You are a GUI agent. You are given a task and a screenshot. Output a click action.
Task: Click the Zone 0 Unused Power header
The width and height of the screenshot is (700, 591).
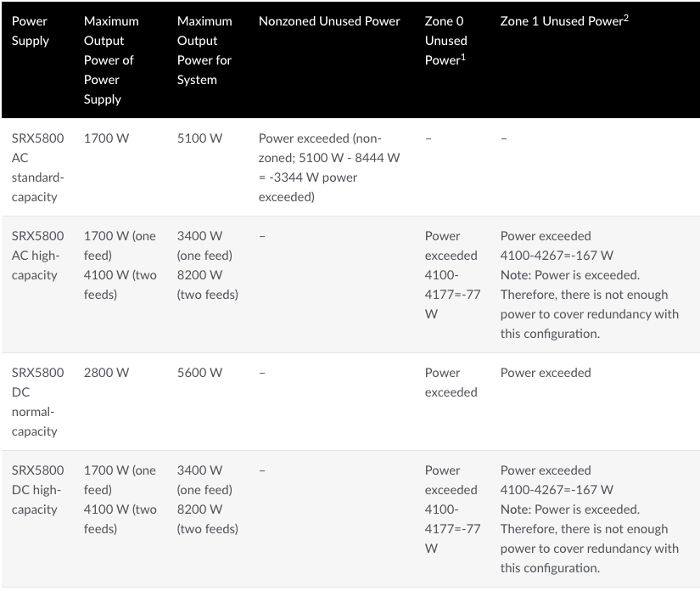(445, 40)
